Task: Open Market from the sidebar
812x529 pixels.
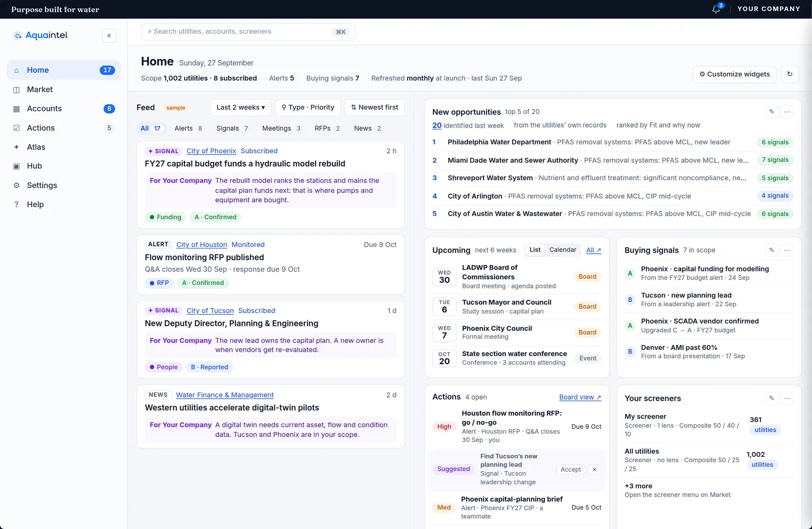Action: tap(64, 89)
